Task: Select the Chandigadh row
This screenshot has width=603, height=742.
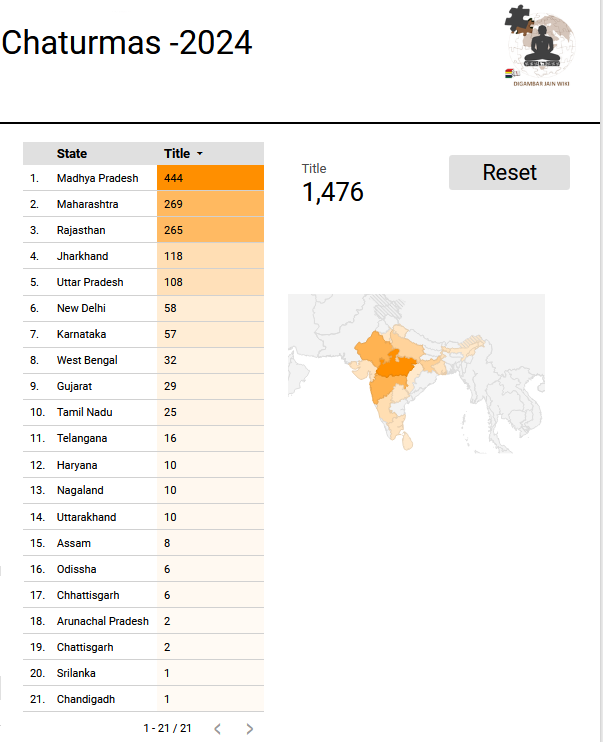Action: [85, 699]
